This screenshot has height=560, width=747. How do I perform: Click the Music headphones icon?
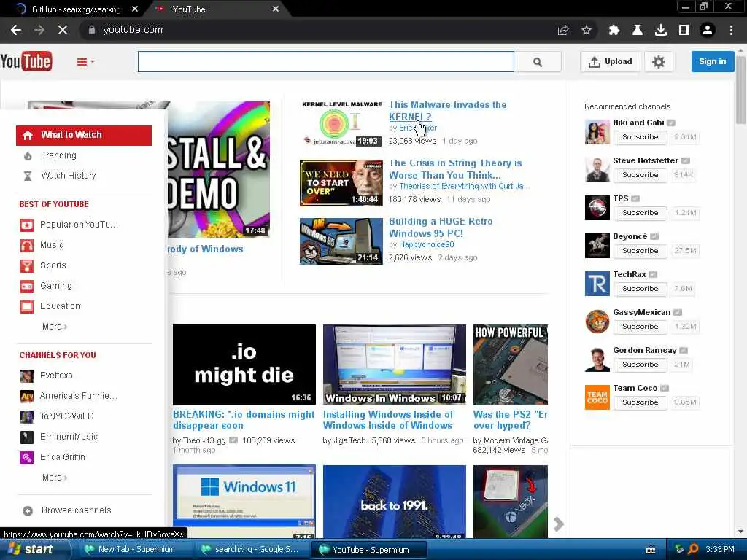(x=27, y=245)
